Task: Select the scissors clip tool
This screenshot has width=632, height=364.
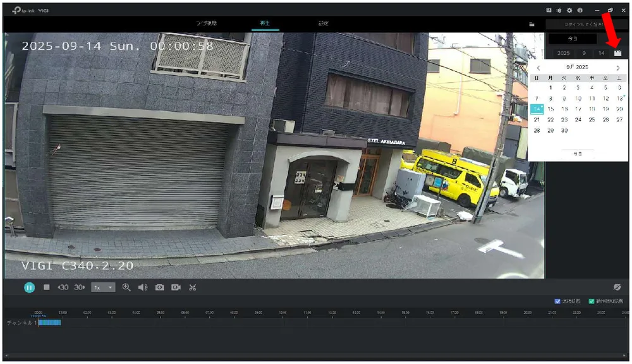Action: click(x=193, y=288)
